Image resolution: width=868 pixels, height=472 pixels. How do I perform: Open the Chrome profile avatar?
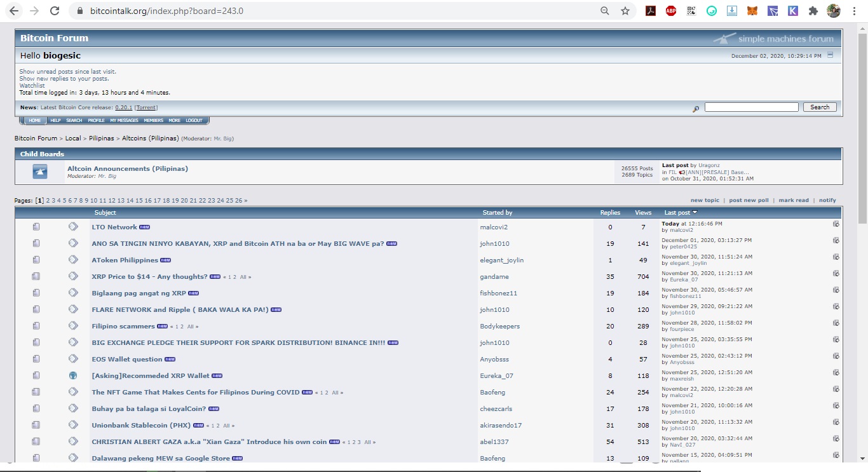pyautogui.click(x=834, y=11)
